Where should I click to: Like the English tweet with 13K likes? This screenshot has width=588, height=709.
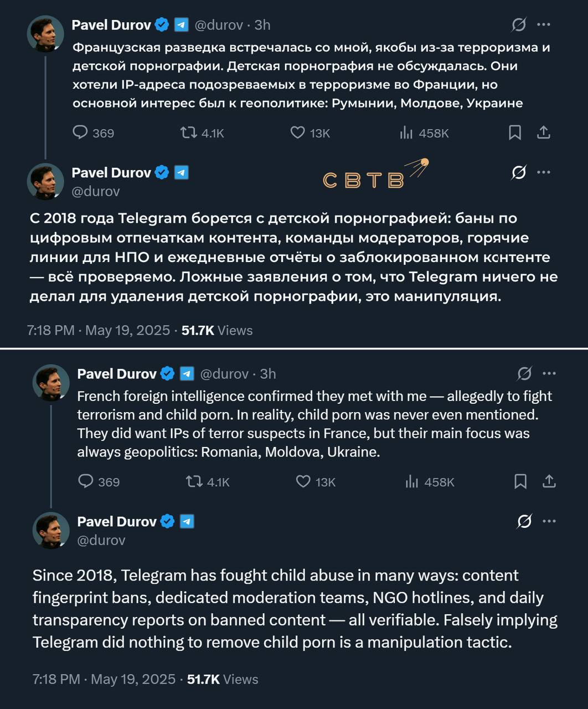point(303,481)
